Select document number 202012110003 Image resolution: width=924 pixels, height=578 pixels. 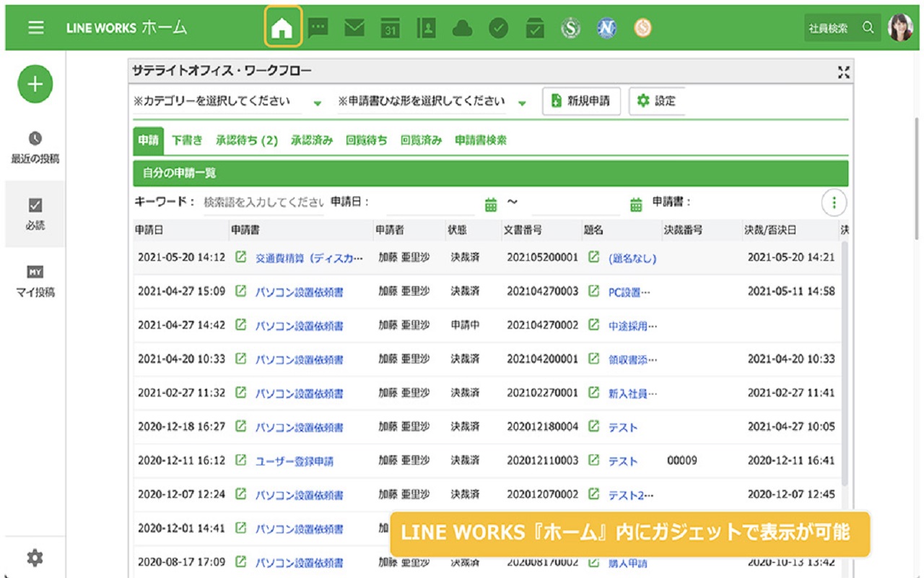tap(542, 460)
